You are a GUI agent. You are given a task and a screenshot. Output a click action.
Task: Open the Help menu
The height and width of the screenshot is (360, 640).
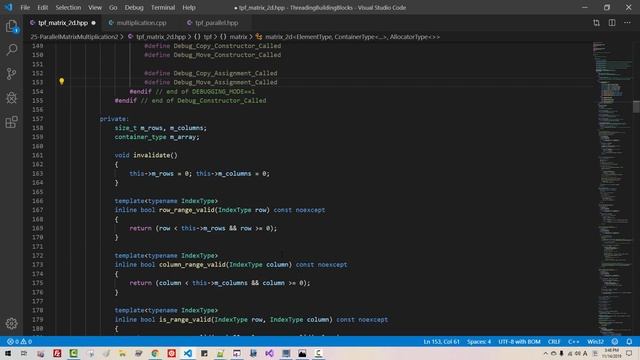pyautogui.click(x=189, y=7)
